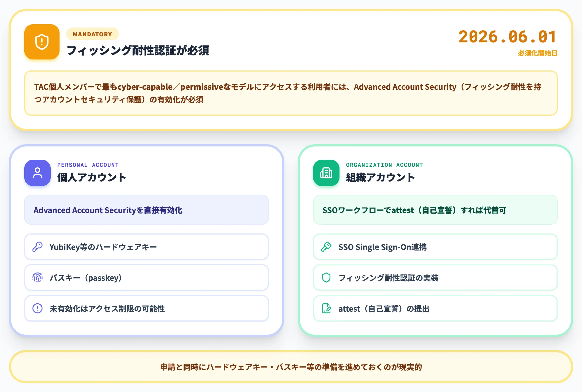Click the heading フィッシング耐性認証が必須
The image size is (582, 392).
[138, 51]
